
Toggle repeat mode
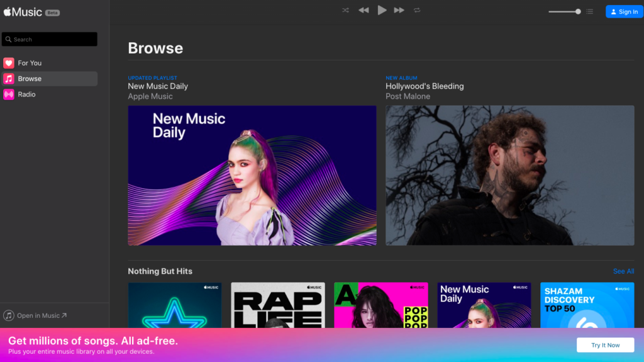click(416, 10)
